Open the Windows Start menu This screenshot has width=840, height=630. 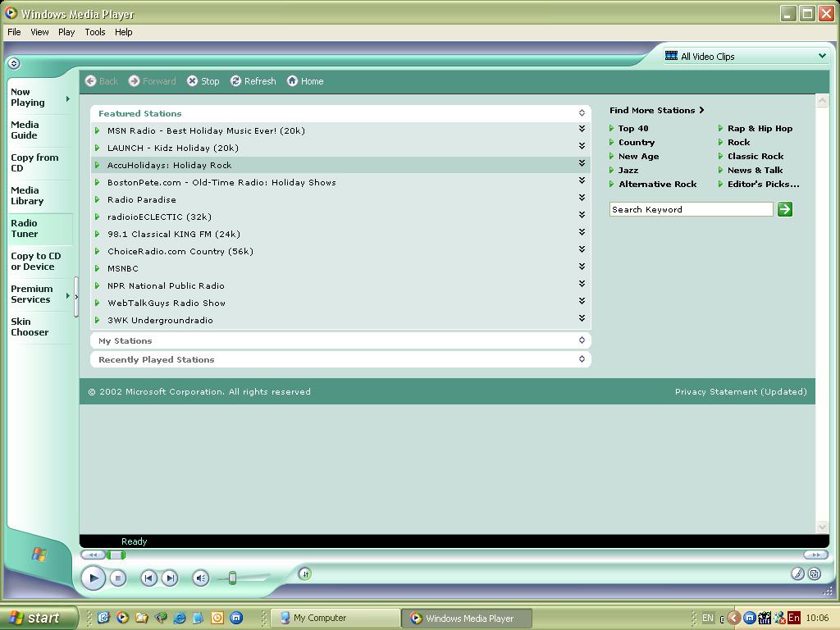pyautogui.click(x=39, y=618)
